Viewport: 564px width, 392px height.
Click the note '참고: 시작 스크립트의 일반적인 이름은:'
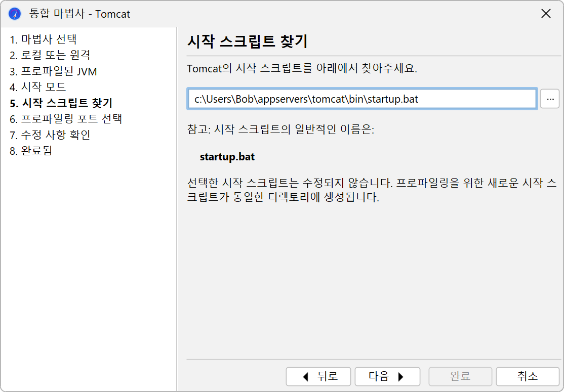[281, 129]
